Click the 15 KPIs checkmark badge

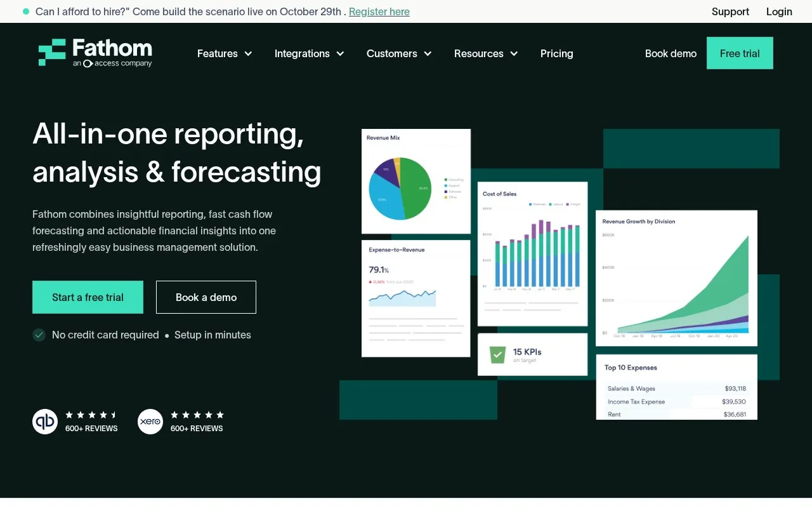(x=498, y=354)
